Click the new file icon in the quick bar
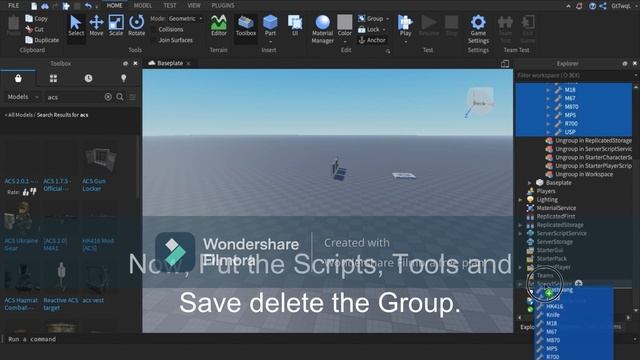Image resolution: width=640 pixels, height=360 pixels. pos(34,6)
